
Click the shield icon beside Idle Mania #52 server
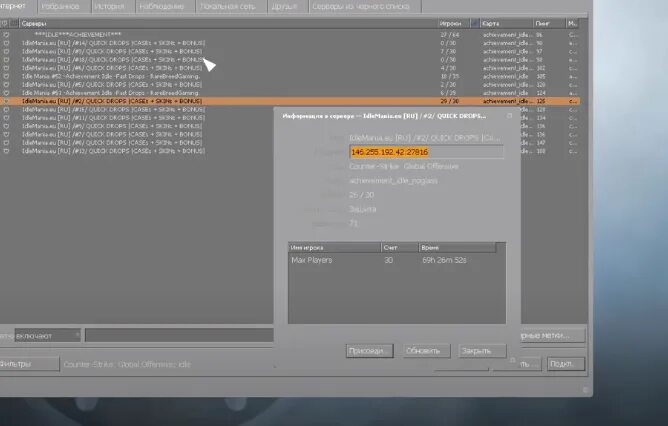[6, 76]
